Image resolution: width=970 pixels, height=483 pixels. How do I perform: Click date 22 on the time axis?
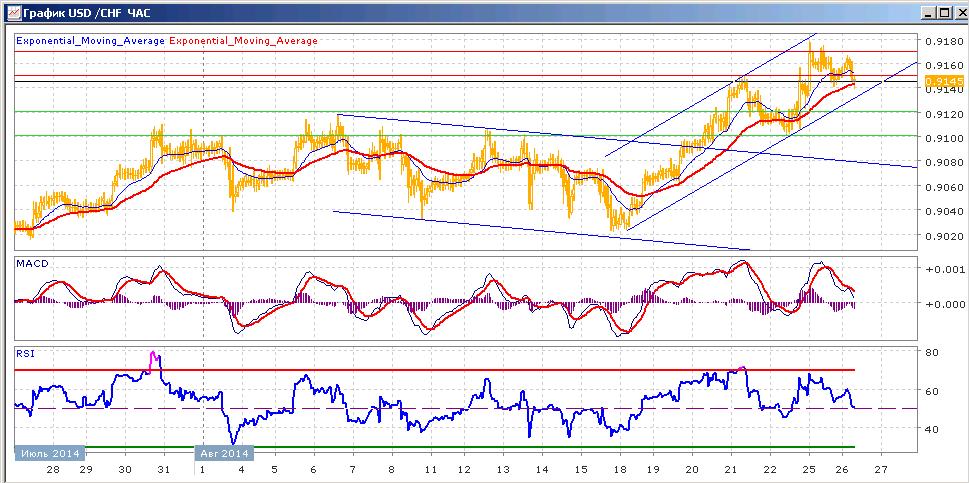[771, 470]
